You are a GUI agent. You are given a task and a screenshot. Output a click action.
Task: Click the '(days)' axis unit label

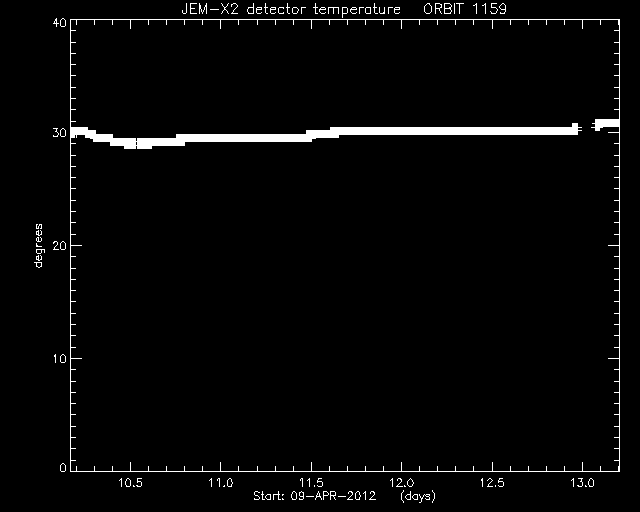pyautogui.click(x=418, y=496)
